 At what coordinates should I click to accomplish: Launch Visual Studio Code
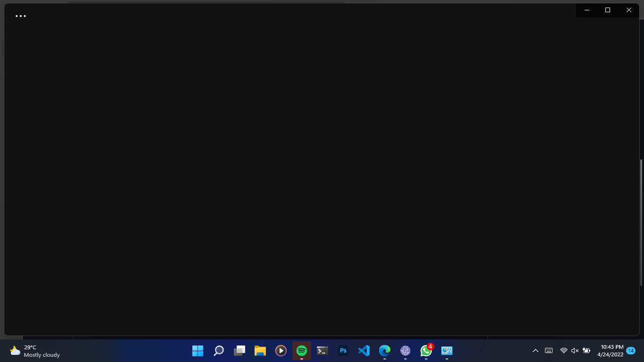(x=363, y=351)
